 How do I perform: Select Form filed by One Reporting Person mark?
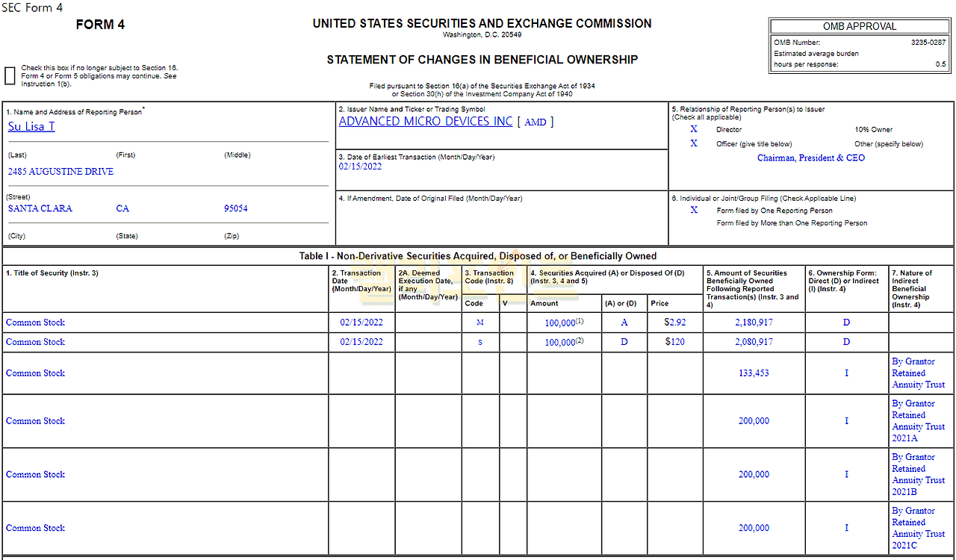coord(694,210)
